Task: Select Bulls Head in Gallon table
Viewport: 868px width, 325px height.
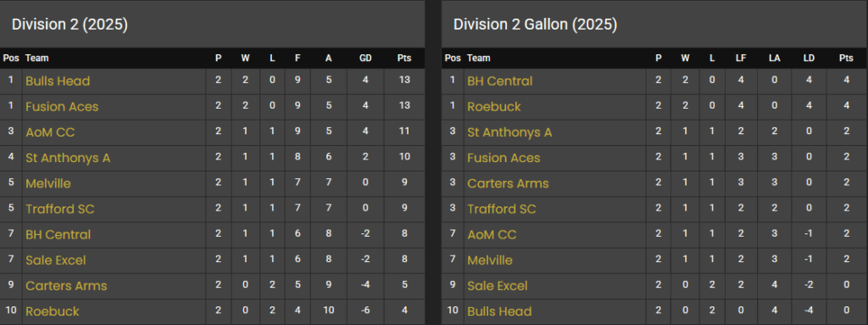Action: [x=499, y=311]
